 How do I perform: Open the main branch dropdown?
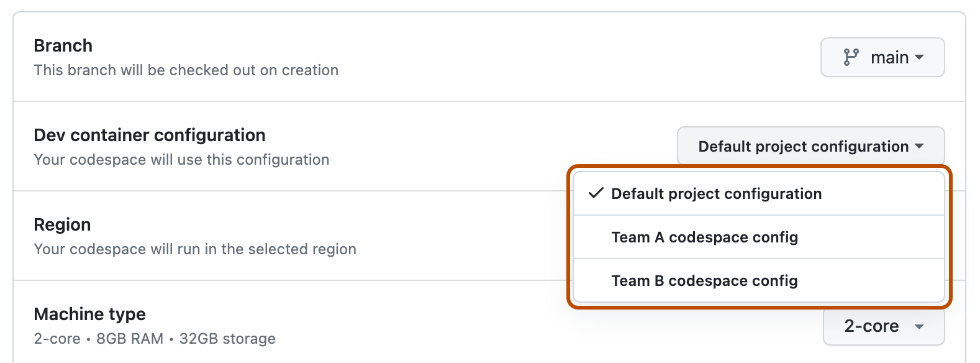tap(882, 57)
